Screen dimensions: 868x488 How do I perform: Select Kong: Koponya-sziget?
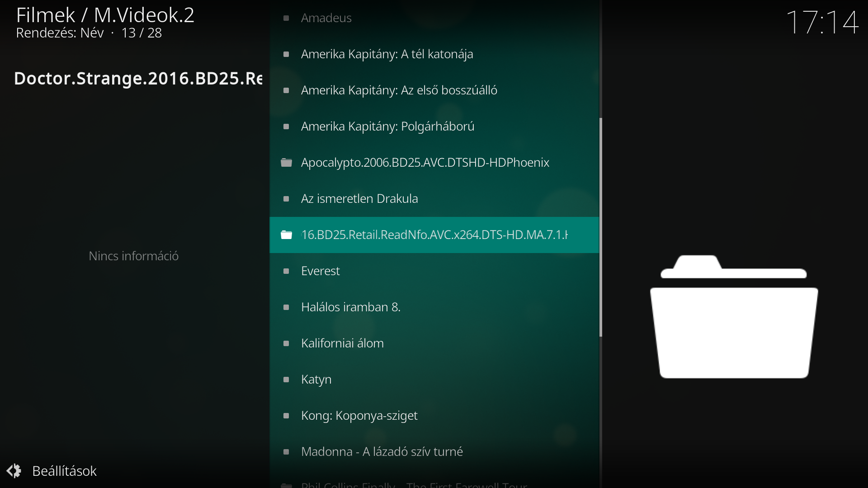click(x=434, y=416)
